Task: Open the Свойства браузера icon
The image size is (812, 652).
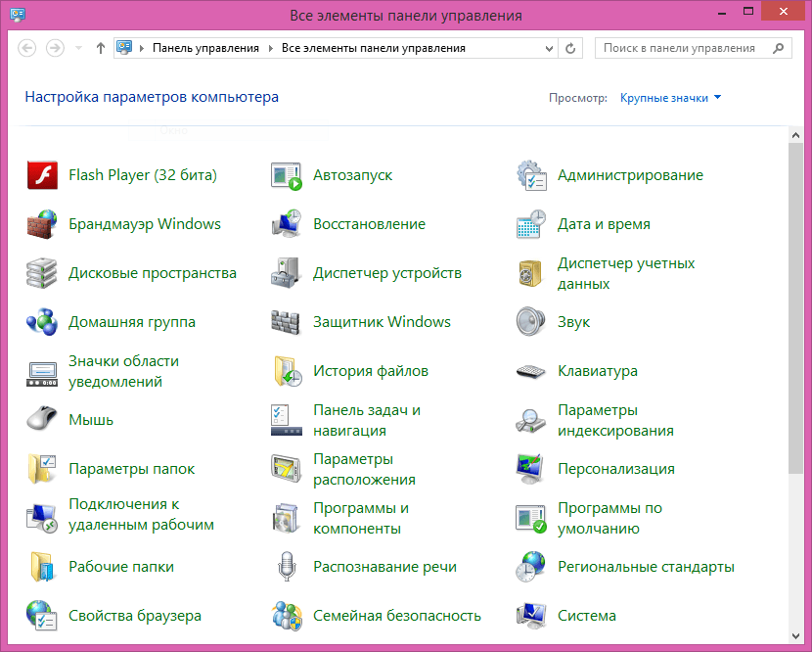Action: click(42, 615)
